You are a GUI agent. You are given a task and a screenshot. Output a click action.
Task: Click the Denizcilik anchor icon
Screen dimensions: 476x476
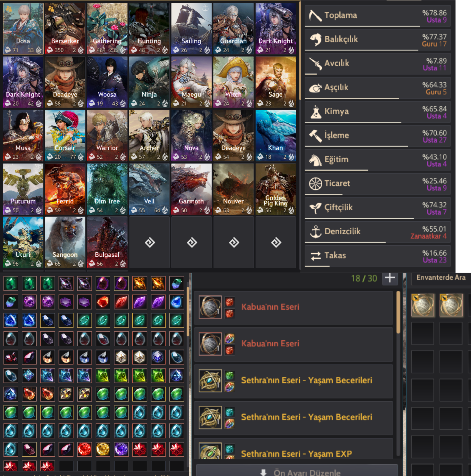click(315, 232)
